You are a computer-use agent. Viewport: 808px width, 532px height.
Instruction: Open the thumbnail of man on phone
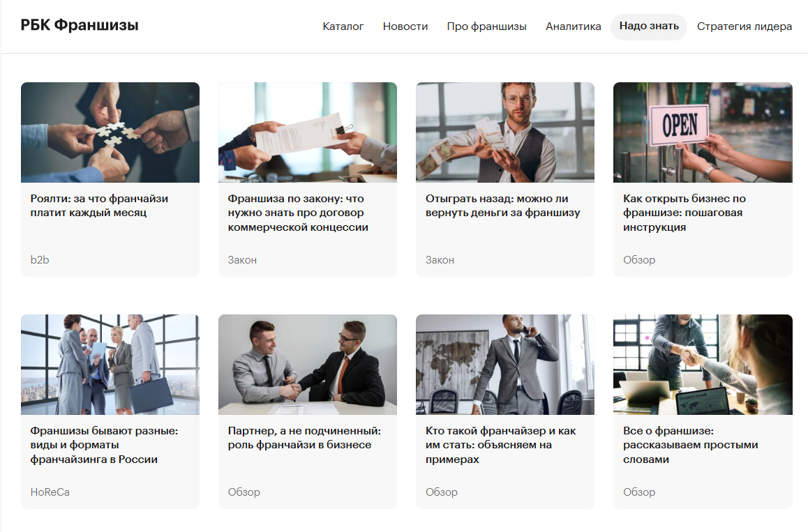[x=505, y=365]
